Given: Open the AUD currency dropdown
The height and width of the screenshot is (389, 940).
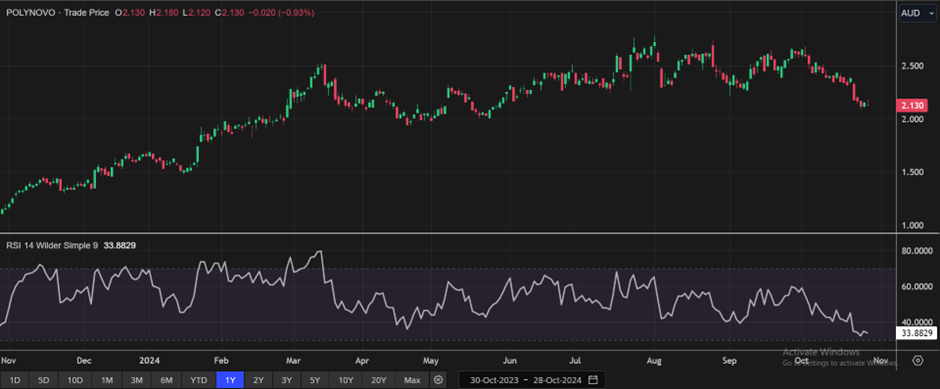Looking at the screenshot, I should (917, 13).
